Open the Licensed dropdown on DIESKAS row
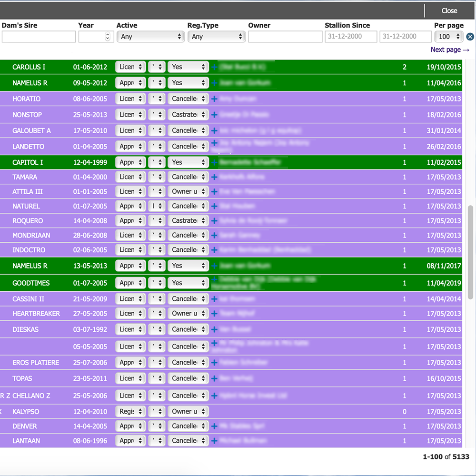The height and width of the screenshot is (476, 476). point(130,329)
